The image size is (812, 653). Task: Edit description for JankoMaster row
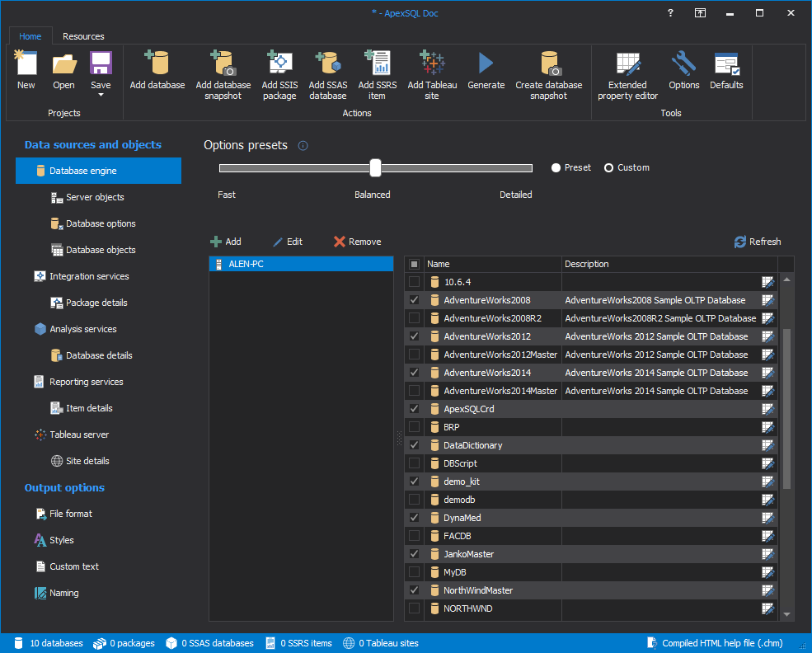pyautogui.click(x=767, y=554)
